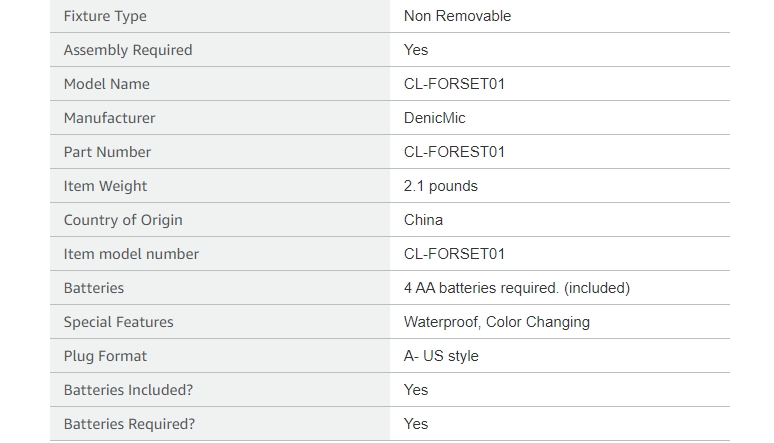Select the Waterproof, Color Changing value
This screenshot has height=443, width=774.
tap(497, 322)
